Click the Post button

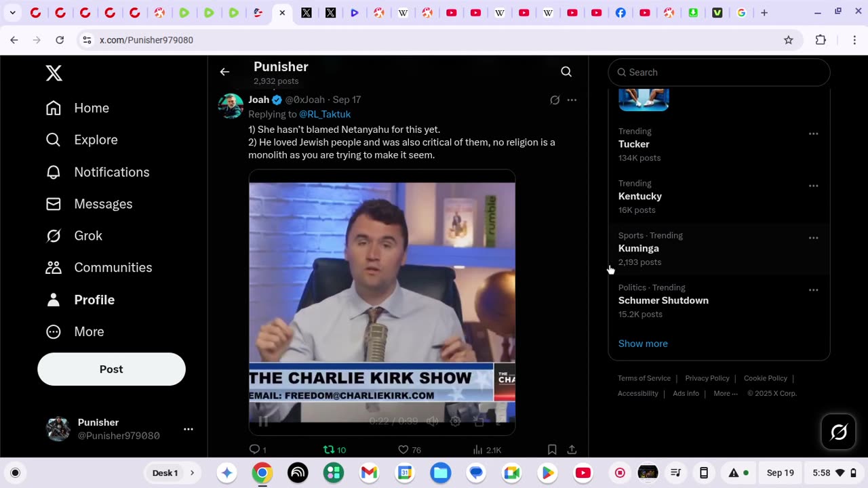point(111,369)
